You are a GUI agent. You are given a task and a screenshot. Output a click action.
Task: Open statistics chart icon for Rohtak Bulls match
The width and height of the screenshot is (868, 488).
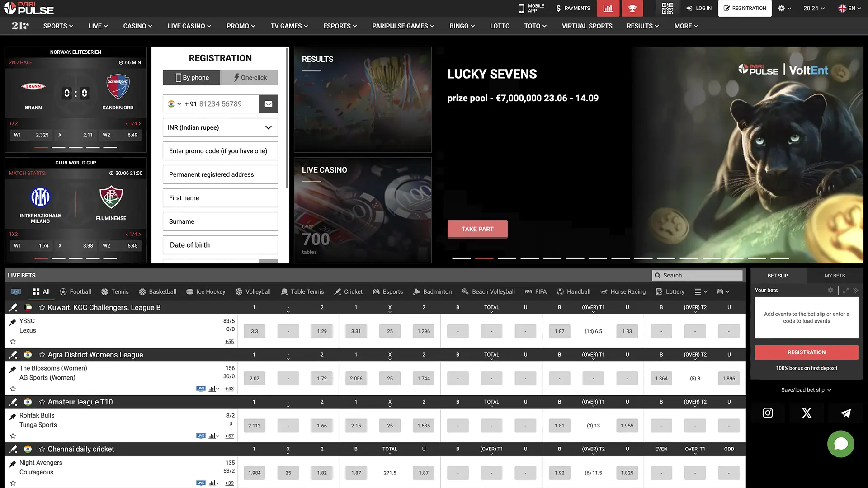(x=213, y=436)
